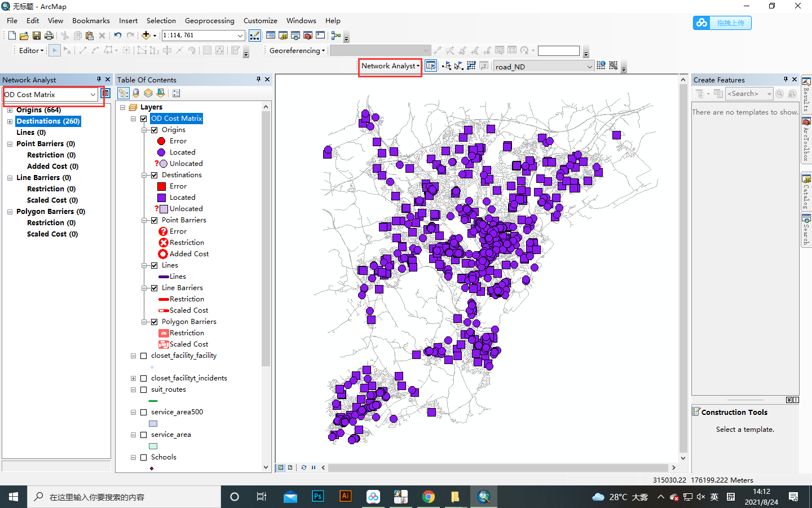
Task: Check the service_area layer checkbox
Action: click(143, 435)
